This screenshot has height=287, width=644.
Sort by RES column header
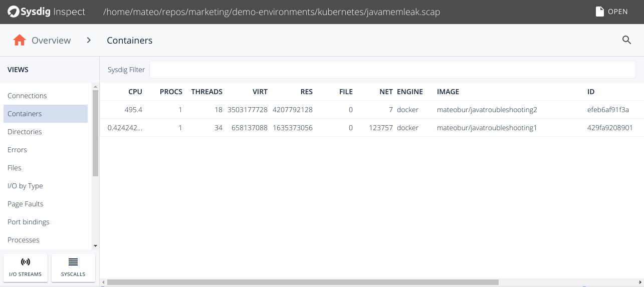point(306,92)
